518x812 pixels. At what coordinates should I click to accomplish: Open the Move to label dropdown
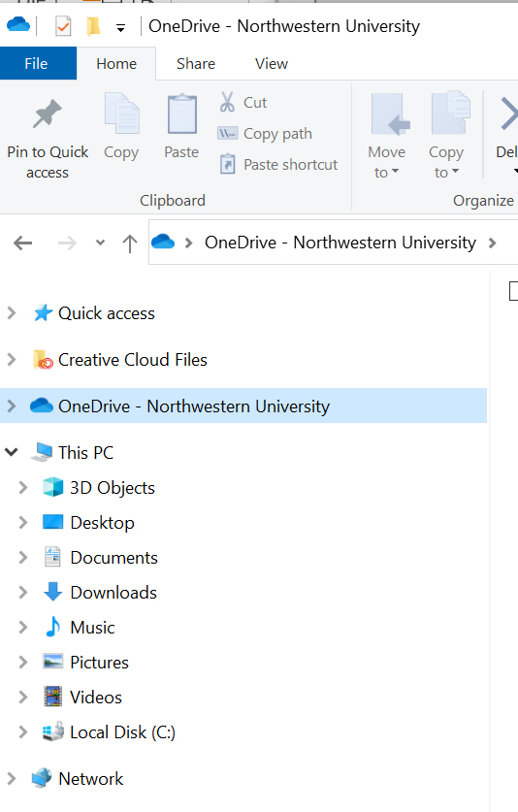[x=386, y=162]
